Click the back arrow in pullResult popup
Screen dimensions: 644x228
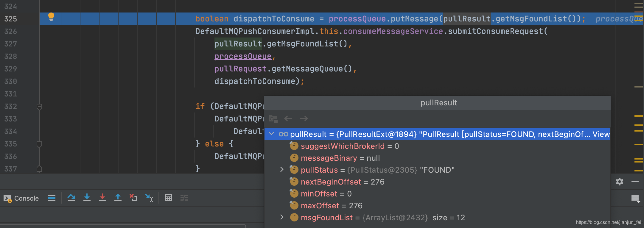(288, 118)
